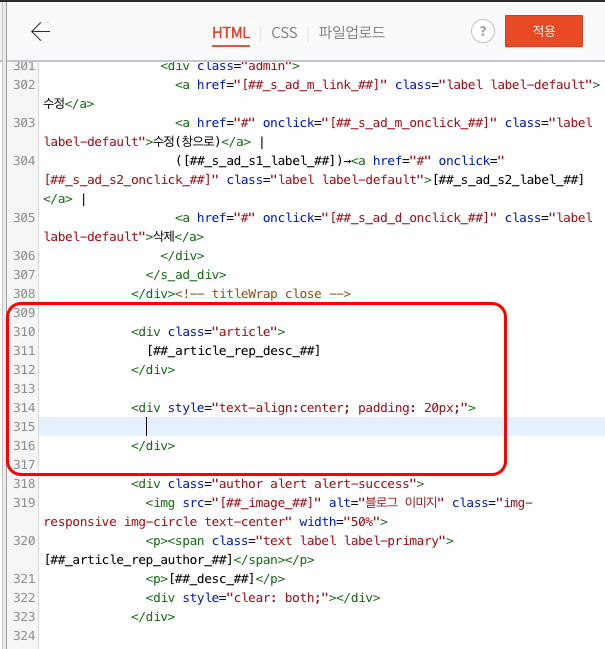Image resolution: width=605 pixels, height=649 pixels.
Task: Click the div style text-align:center line 314
Action: pos(303,408)
